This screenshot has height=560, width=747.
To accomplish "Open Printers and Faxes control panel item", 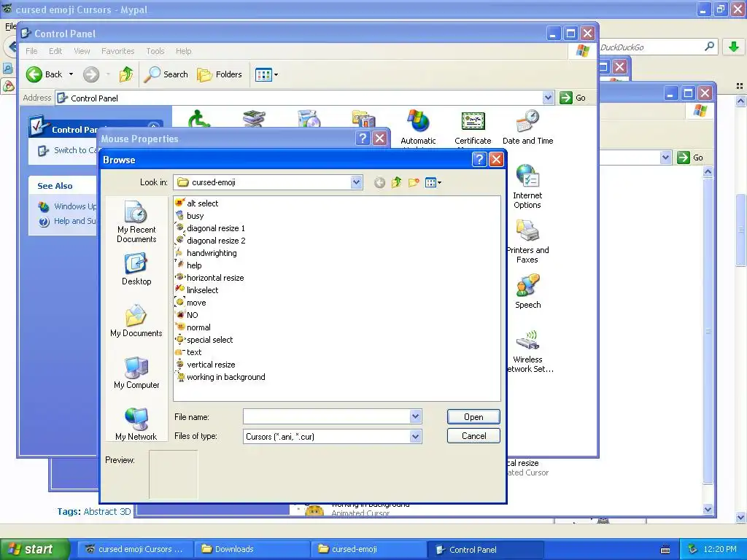I will click(527, 242).
